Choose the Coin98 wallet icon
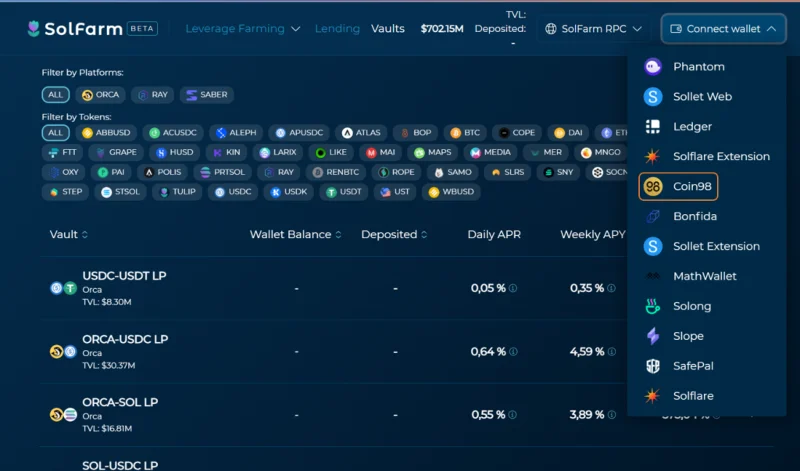 (x=653, y=186)
